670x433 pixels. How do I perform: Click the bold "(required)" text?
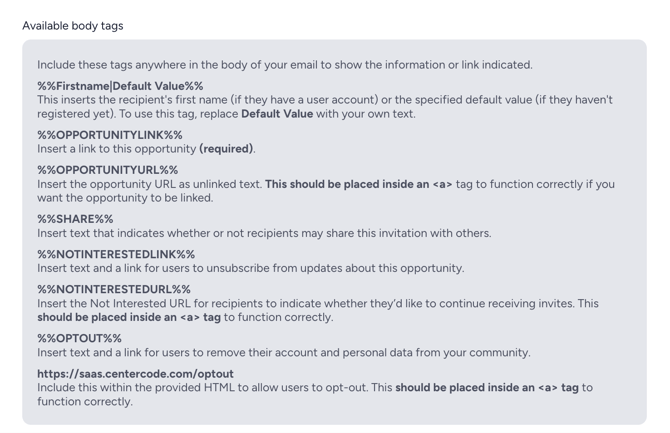click(x=227, y=149)
